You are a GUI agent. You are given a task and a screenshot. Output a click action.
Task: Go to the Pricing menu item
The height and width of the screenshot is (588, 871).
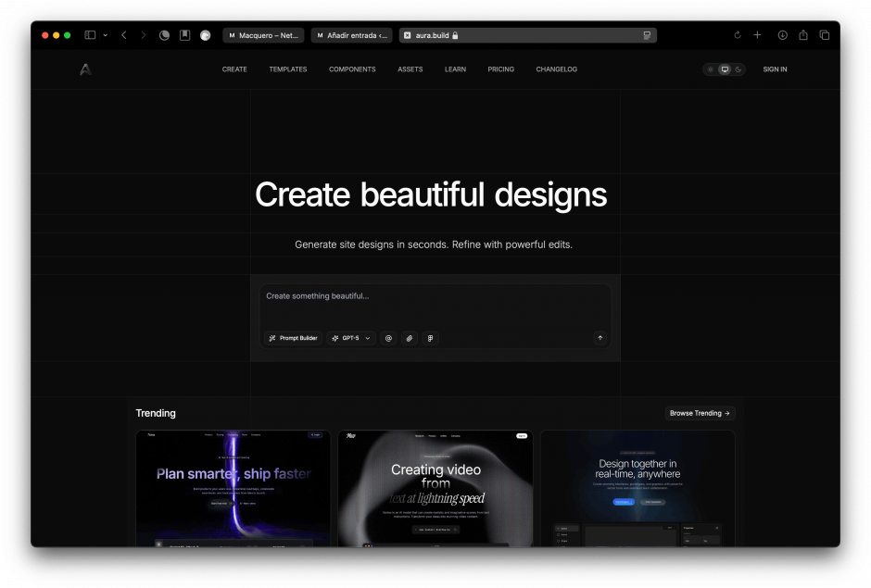coord(500,69)
